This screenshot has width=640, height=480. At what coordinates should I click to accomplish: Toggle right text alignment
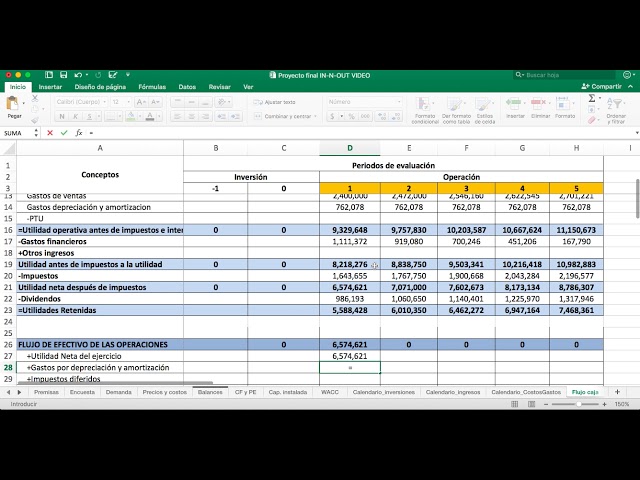tap(205, 116)
